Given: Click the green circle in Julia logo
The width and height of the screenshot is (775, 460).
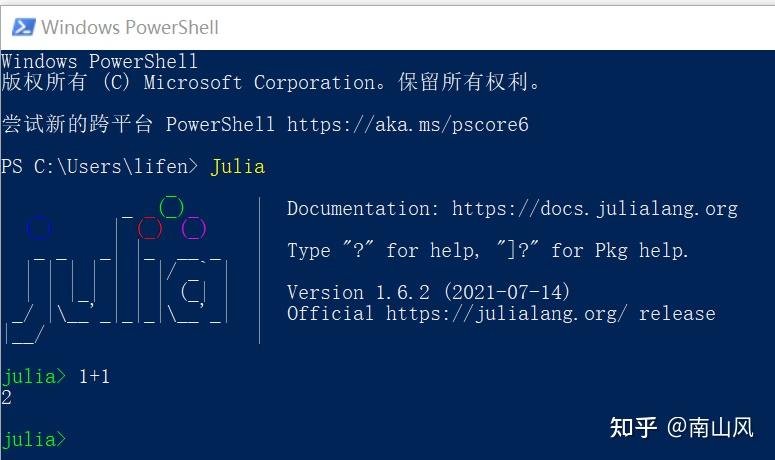Looking at the screenshot, I should pyautogui.click(x=172, y=207).
